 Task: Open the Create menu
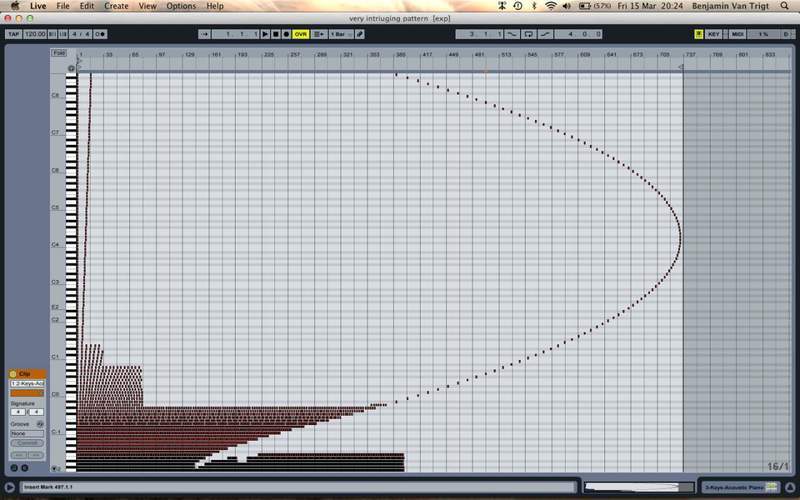coord(116,6)
